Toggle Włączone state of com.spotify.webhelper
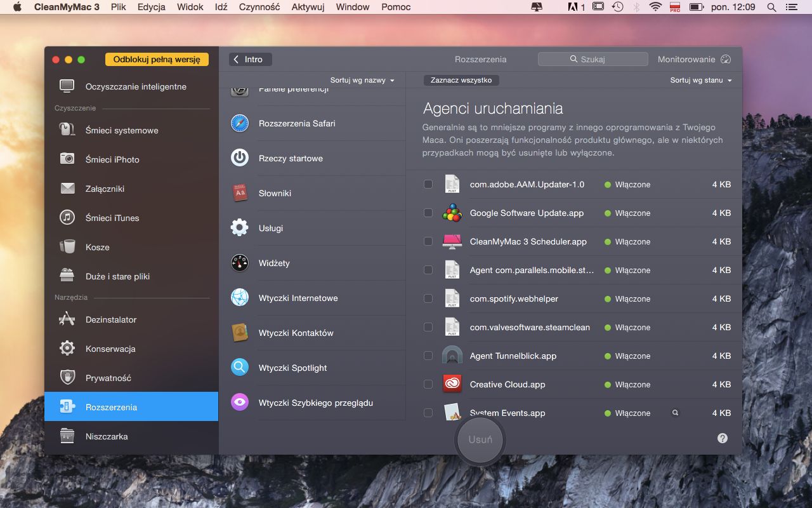 coord(627,298)
